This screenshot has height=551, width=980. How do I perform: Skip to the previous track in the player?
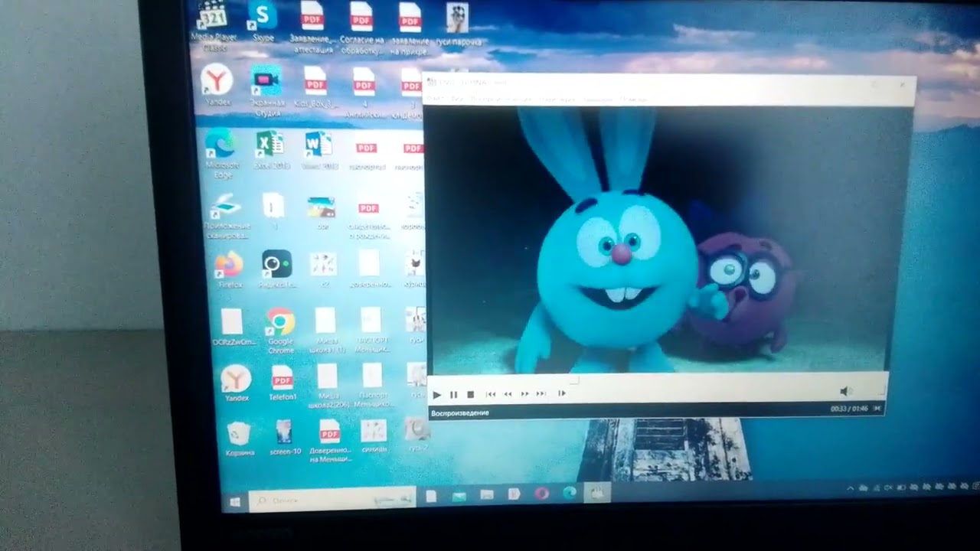pyautogui.click(x=491, y=394)
